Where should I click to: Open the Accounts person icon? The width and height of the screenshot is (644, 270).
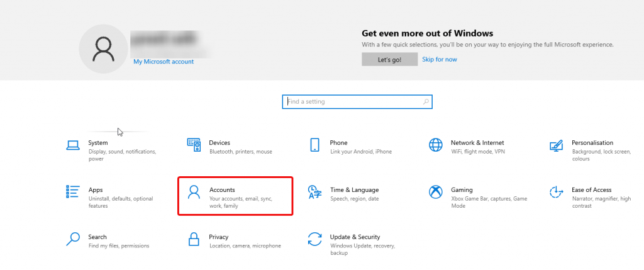[194, 192]
